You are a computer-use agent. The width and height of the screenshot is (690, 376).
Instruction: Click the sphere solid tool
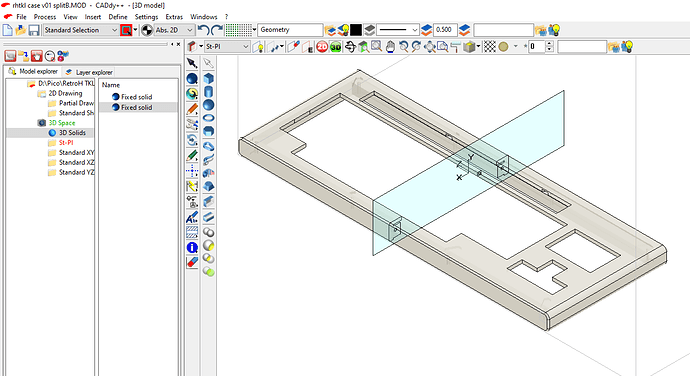(x=209, y=105)
